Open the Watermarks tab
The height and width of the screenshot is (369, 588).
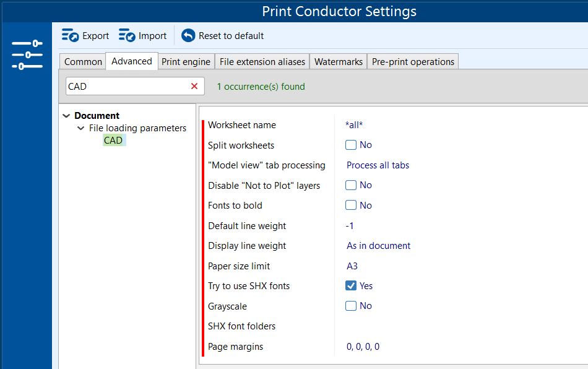point(338,62)
